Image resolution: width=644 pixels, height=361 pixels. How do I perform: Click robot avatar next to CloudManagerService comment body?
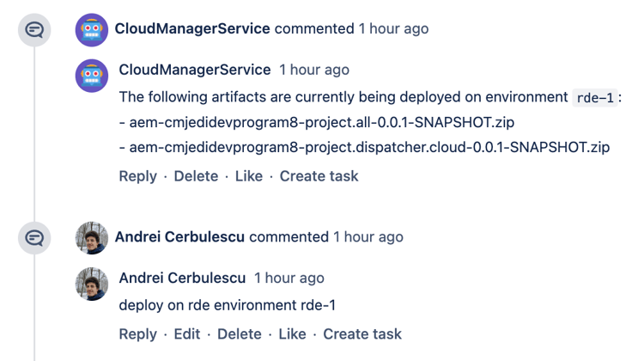(92, 76)
